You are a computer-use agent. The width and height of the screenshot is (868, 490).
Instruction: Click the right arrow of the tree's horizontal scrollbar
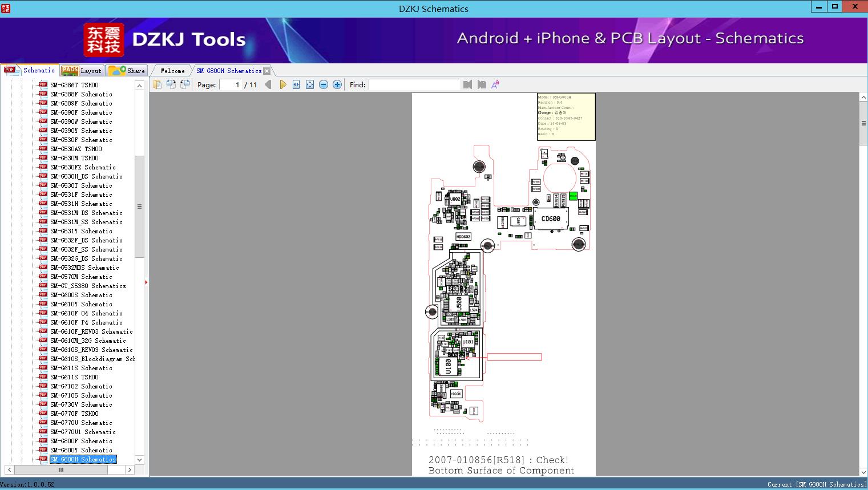pos(130,470)
